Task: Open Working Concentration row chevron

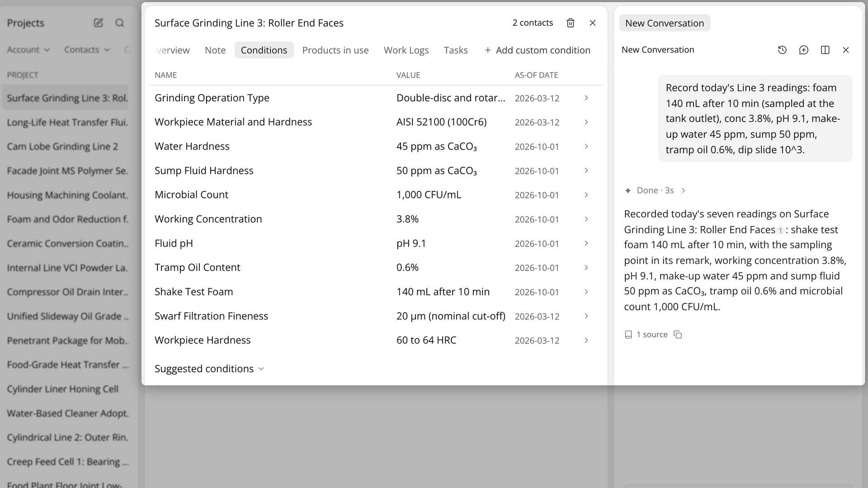Action: click(x=586, y=219)
